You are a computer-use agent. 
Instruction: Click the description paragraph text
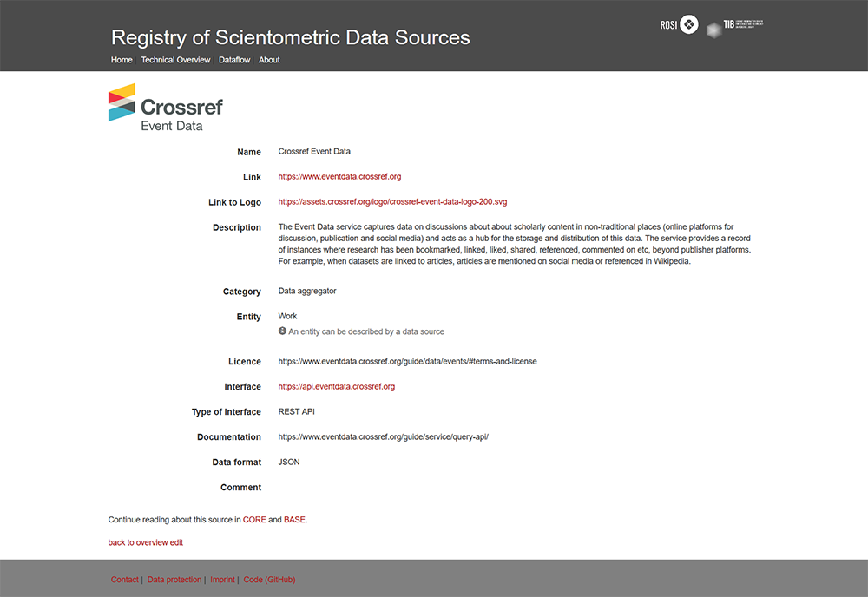pyautogui.click(x=515, y=244)
